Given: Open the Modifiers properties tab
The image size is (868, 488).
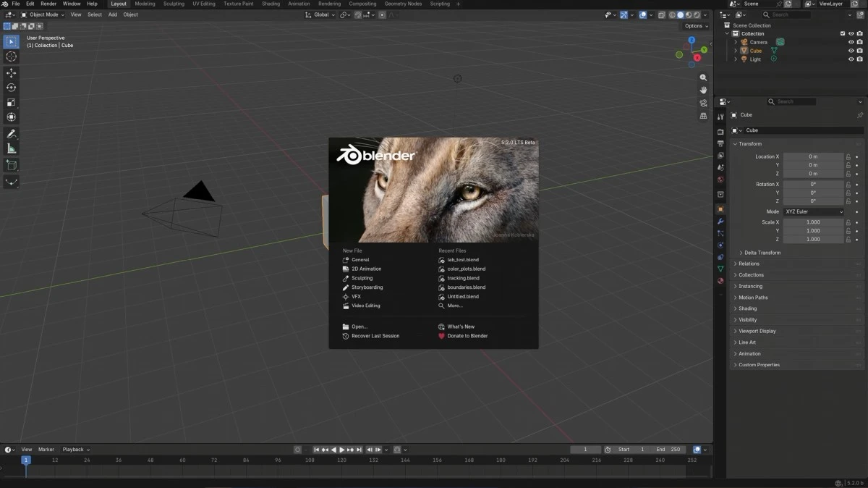Looking at the screenshot, I should tap(720, 222).
